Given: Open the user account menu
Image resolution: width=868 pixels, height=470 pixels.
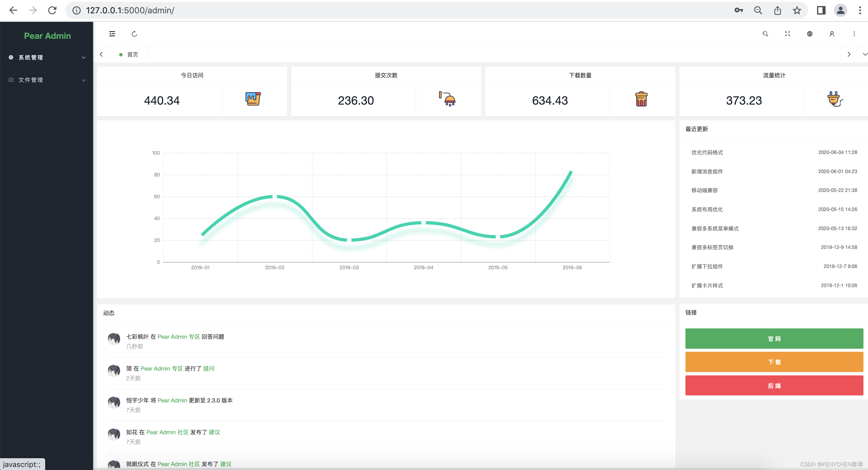Looking at the screenshot, I should pyautogui.click(x=832, y=34).
